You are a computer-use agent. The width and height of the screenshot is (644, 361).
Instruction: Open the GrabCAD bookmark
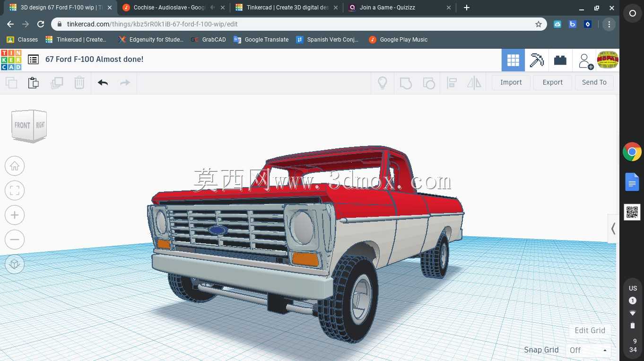click(209, 40)
